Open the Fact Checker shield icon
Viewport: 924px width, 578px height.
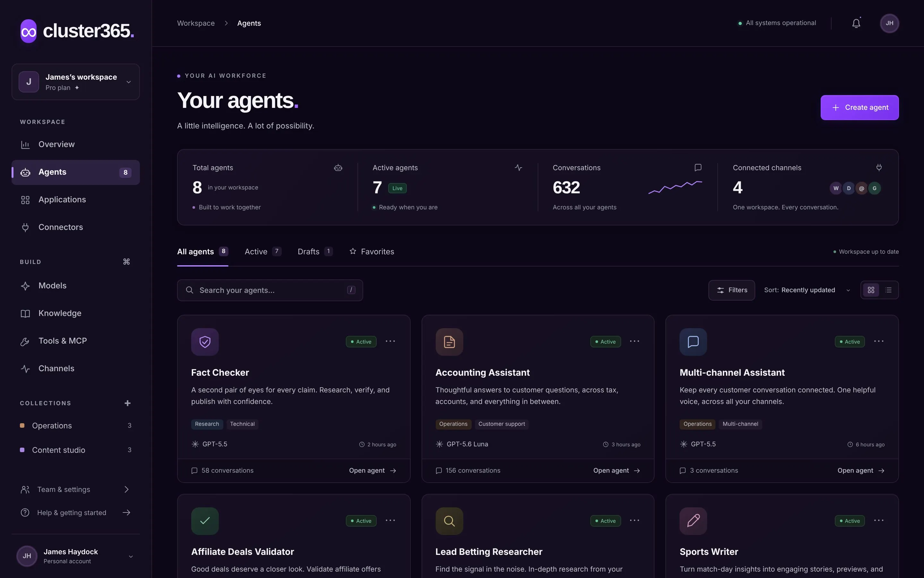(x=205, y=342)
